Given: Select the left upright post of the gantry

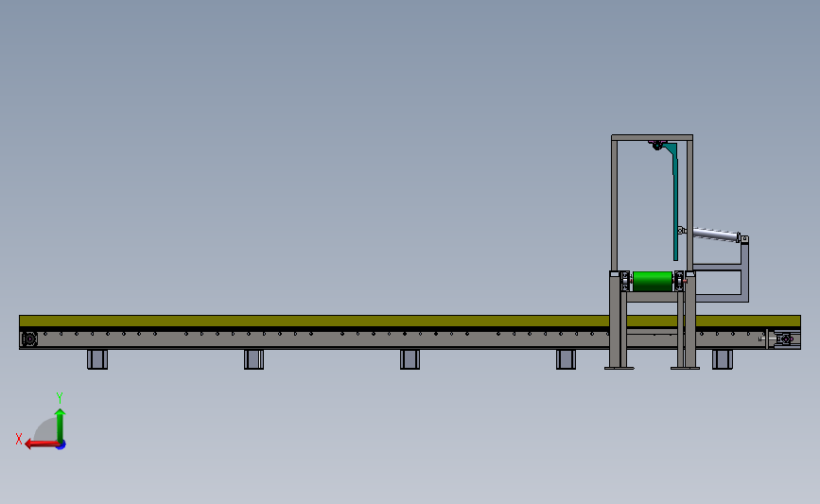Looking at the screenshot, I should pyautogui.click(x=615, y=205).
